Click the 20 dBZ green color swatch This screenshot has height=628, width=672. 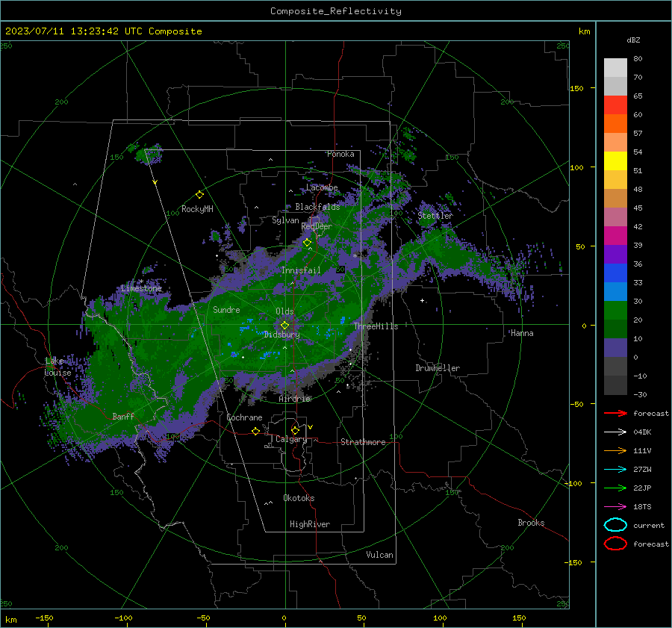pyautogui.click(x=615, y=311)
